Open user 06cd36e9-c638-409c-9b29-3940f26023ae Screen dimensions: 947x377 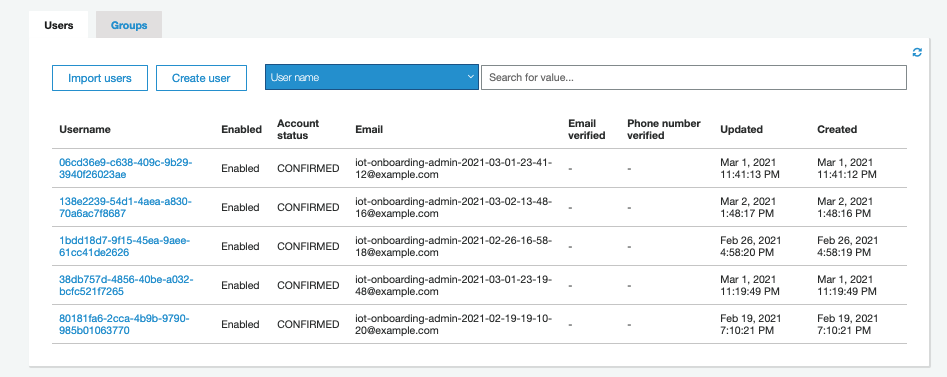[126, 169]
